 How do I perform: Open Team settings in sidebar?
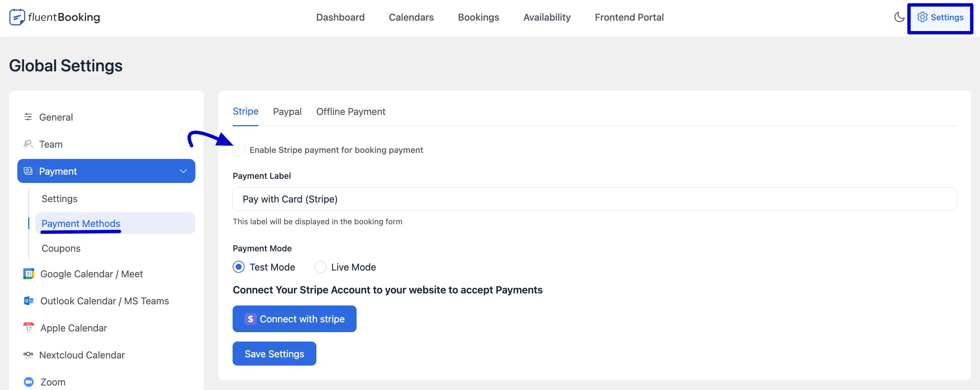[x=106, y=144]
